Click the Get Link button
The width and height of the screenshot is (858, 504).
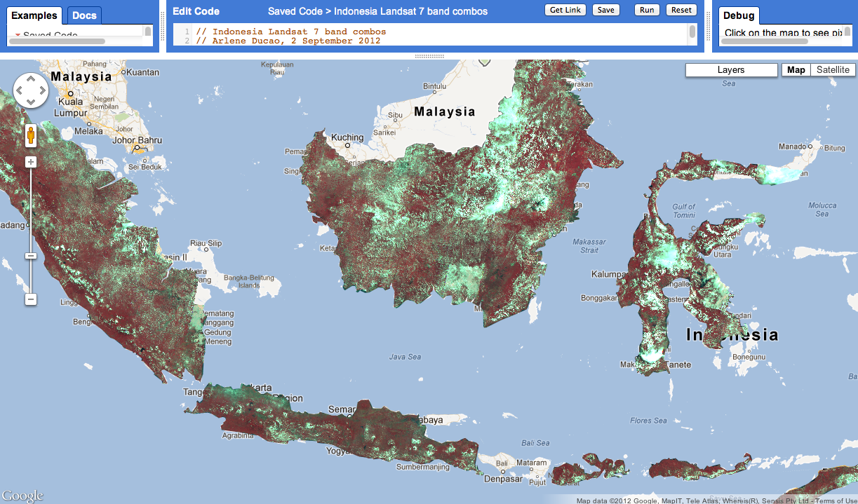click(x=565, y=10)
